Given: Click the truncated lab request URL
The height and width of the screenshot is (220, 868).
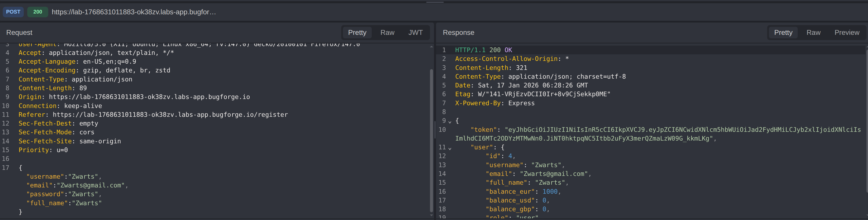Looking at the screenshot, I should tap(134, 12).
